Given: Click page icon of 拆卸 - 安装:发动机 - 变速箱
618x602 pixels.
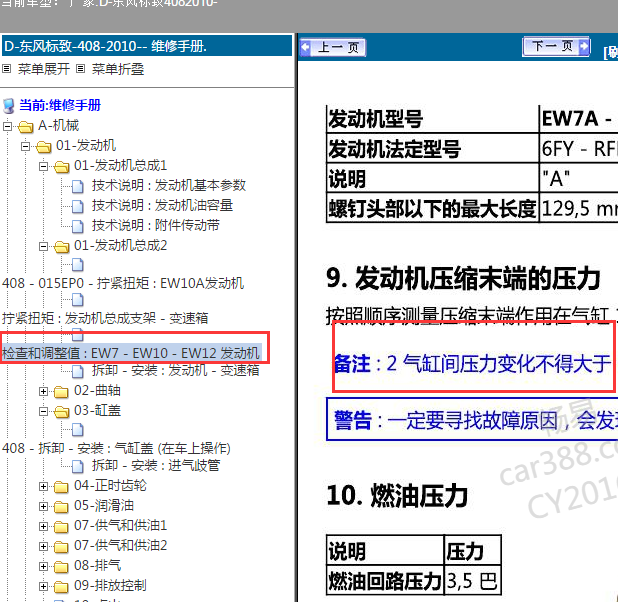Looking at the screenshot, I should (x=78, y=371).
